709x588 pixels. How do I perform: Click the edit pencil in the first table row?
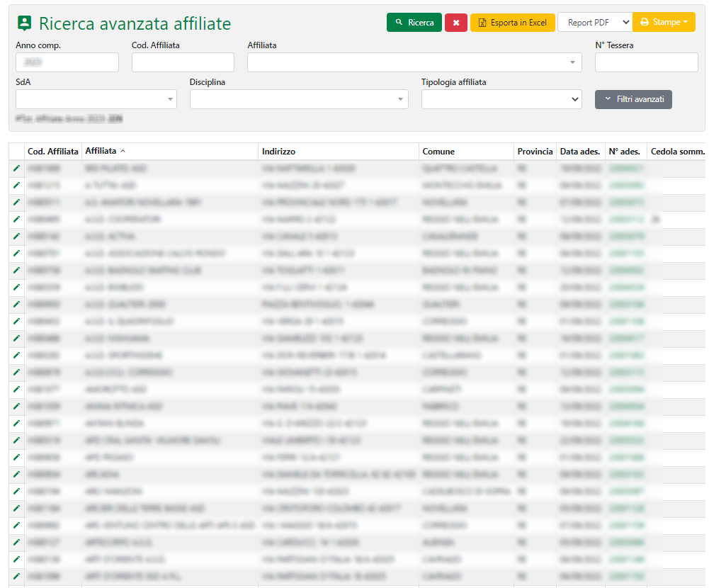coord(16,169)
